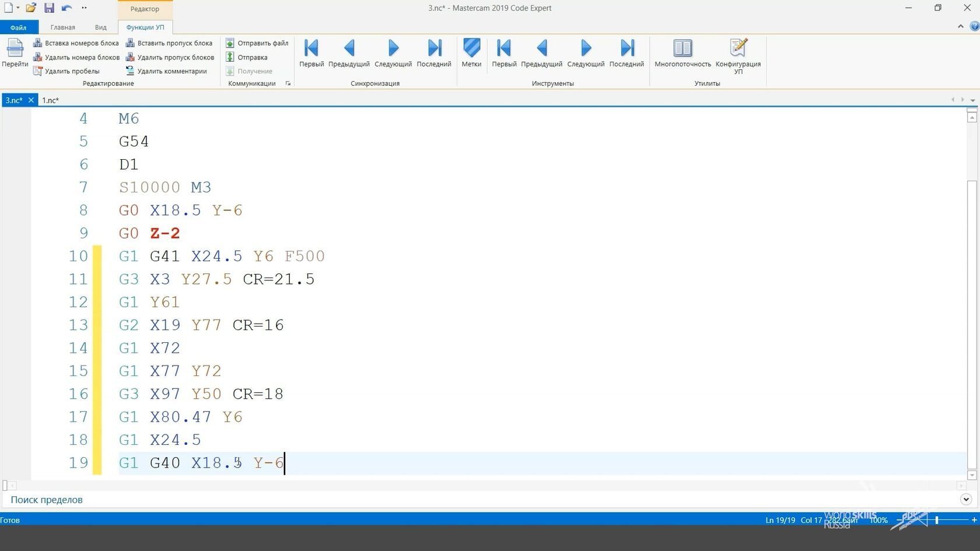Jump to Последний in the Инструменты group
The width and height of the screenshot is (980, 551).
coord(626,53)
